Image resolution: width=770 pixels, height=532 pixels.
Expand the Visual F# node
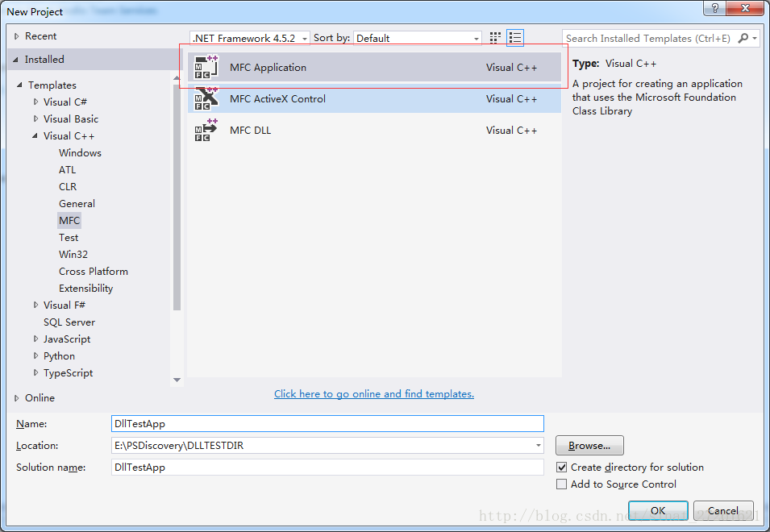tap(35, 305)
